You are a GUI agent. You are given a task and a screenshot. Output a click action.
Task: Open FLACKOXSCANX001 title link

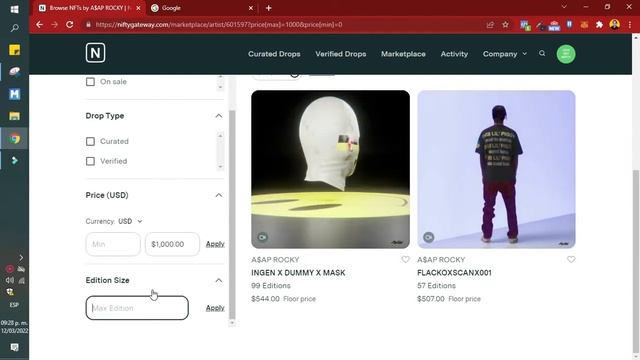[454, 273]
